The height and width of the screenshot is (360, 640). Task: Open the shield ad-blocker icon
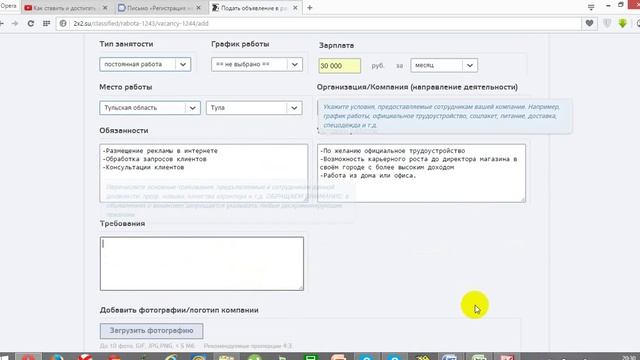[x=607, y=24]
